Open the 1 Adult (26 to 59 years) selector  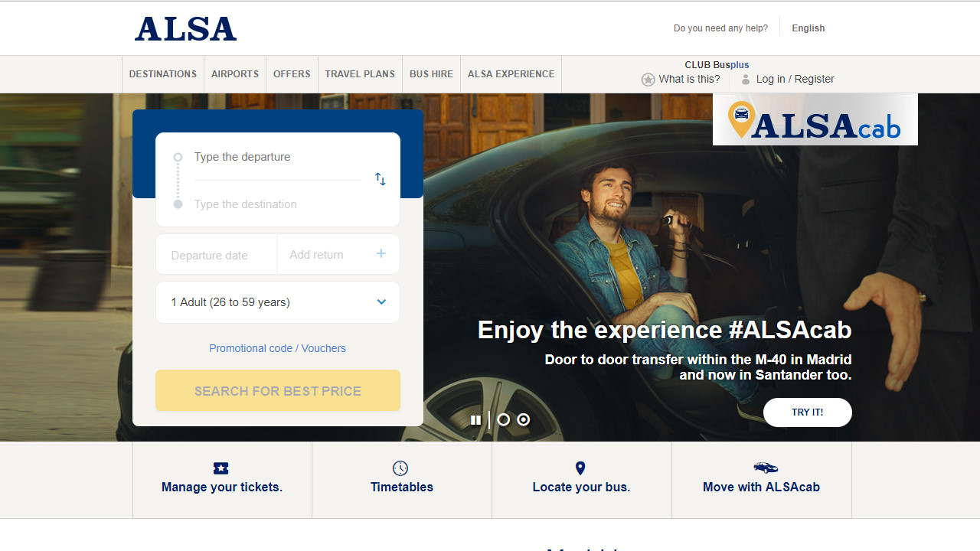[x=278, y=302]
